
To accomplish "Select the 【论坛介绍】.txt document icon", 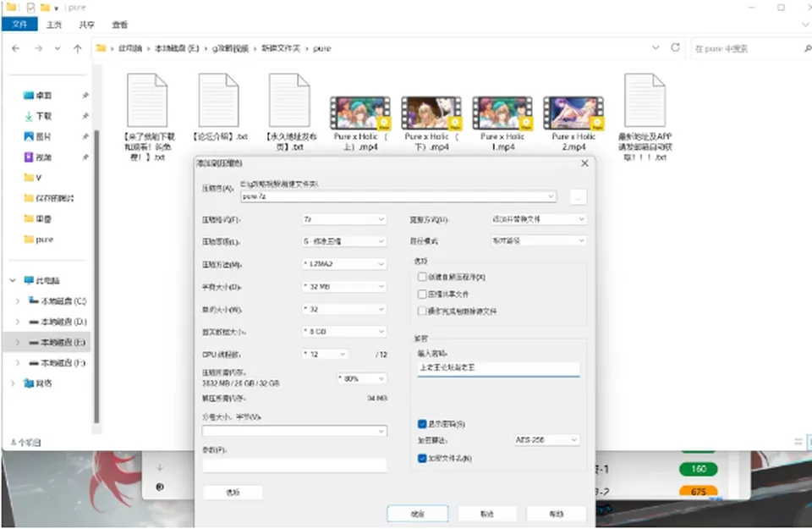I will click(218, 100).
